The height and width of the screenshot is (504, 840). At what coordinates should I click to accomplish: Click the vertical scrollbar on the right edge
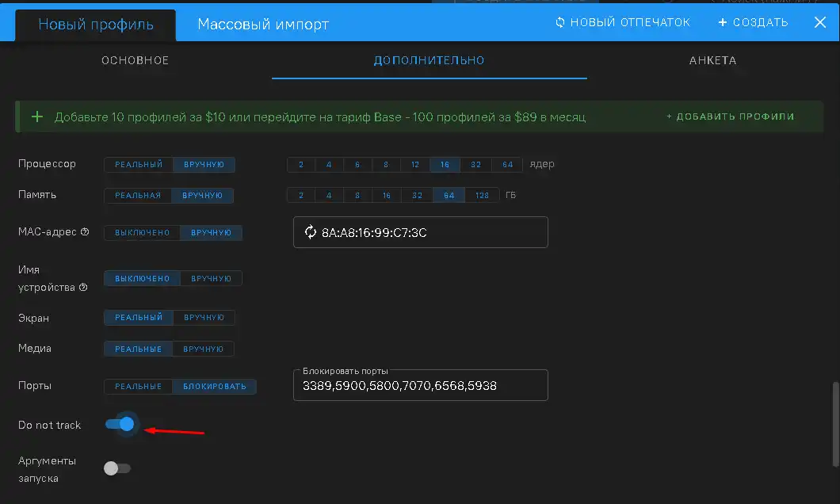(x=836, y=424)
